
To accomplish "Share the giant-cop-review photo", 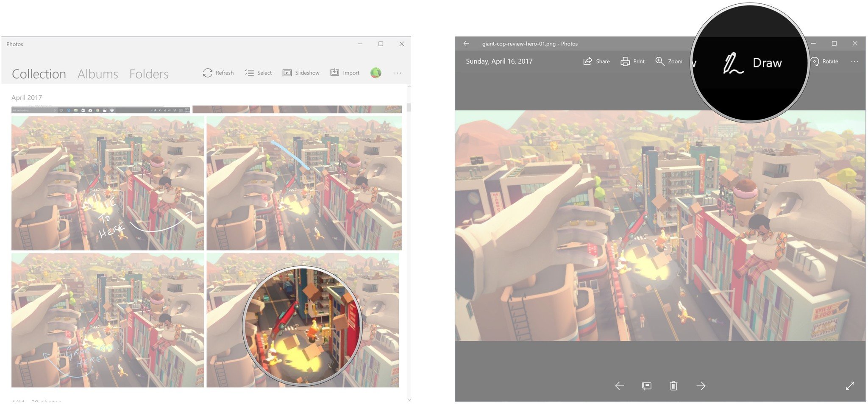I will point(596,61).
